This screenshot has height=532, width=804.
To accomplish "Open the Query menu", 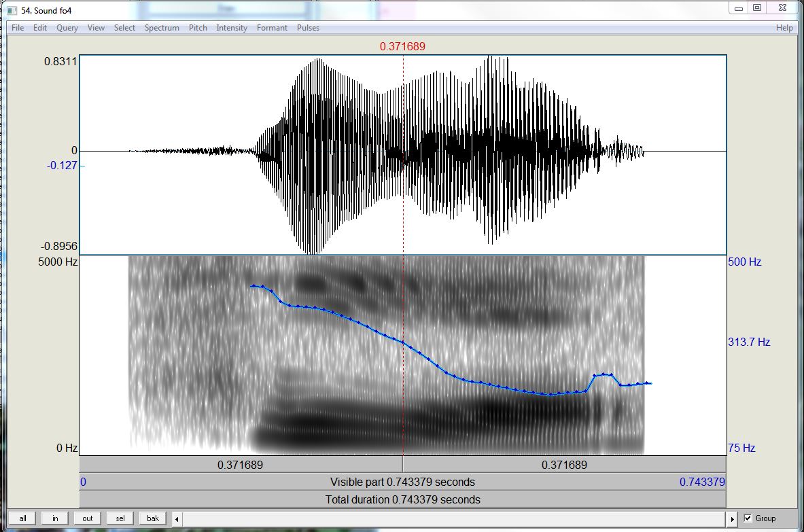I will [x=67, y=28].
